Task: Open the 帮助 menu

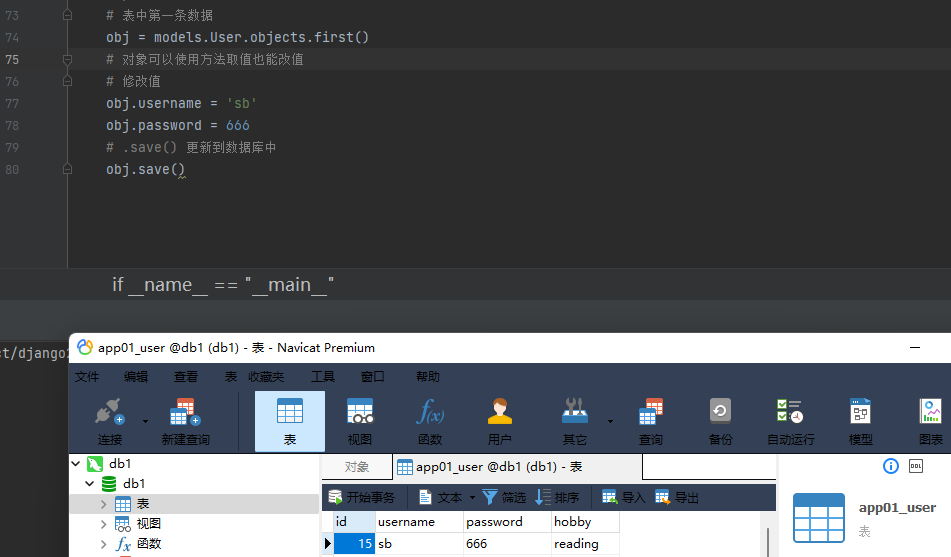Action: point(428,377)
